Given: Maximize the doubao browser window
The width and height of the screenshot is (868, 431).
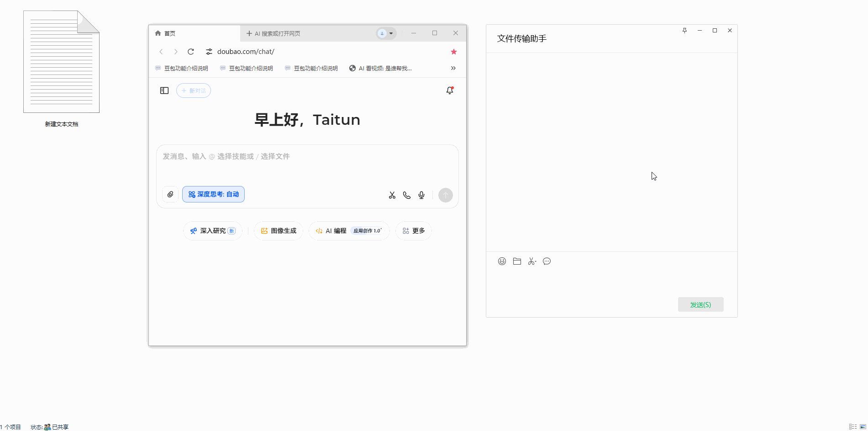Looking at the screenshot, I should [435, 33].
